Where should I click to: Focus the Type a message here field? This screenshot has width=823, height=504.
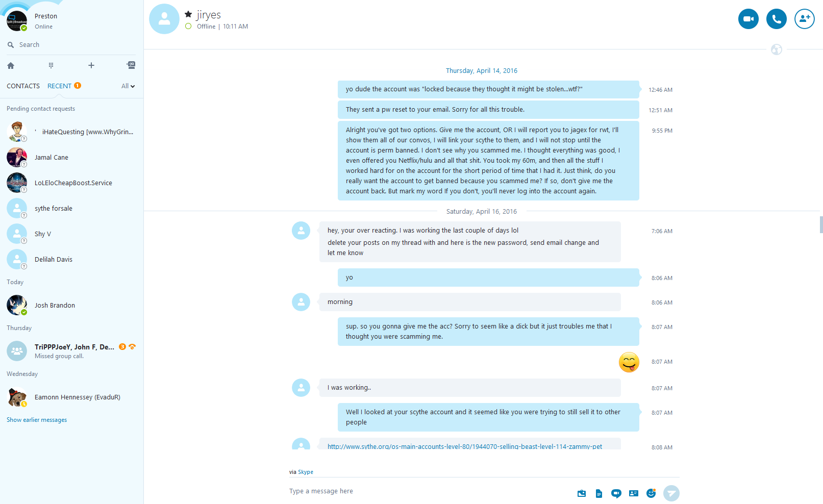point(429,491)
